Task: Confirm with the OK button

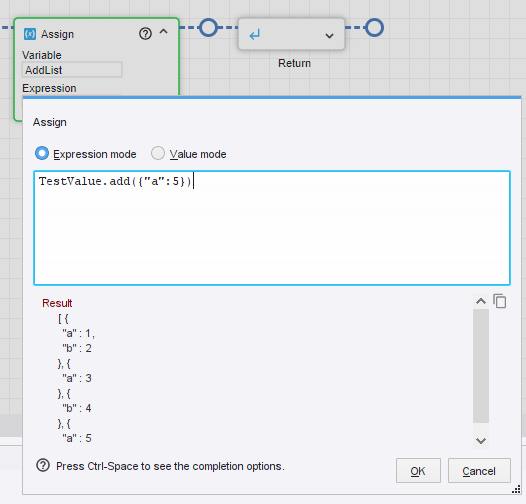Action: (418, 471)
